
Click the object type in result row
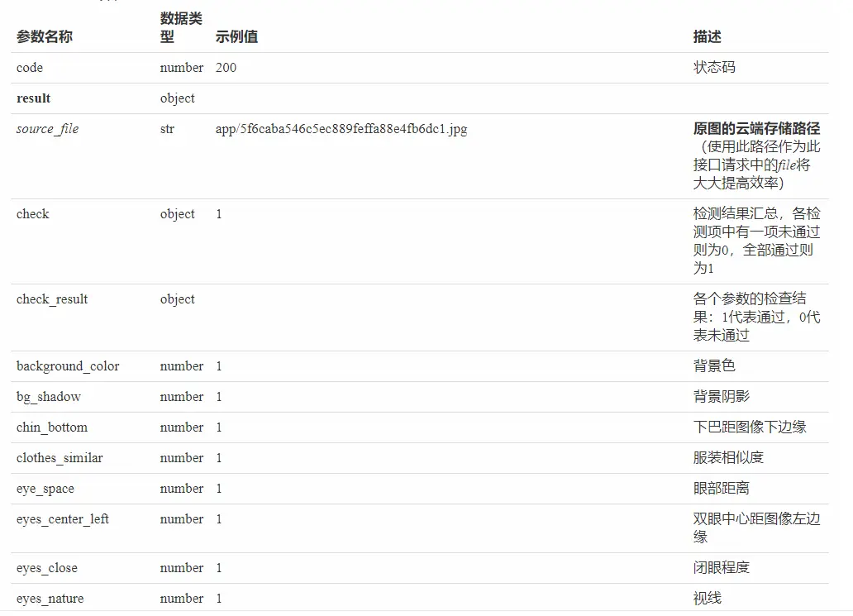[178, 98]
